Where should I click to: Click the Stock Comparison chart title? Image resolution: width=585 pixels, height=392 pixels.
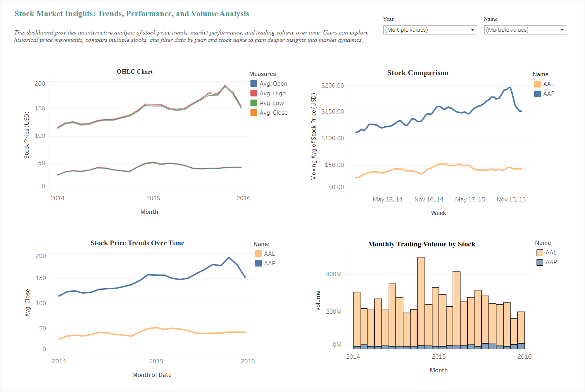[x=418, y=73]
